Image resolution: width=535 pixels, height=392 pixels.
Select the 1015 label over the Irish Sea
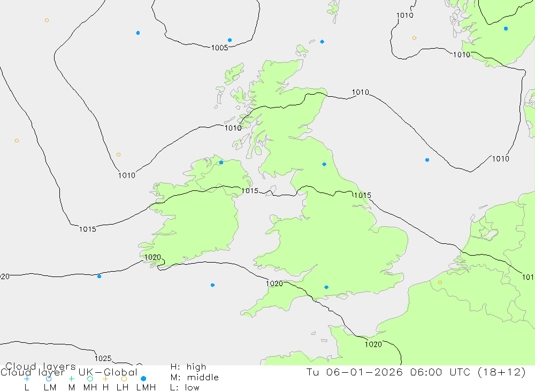(250, 191)
